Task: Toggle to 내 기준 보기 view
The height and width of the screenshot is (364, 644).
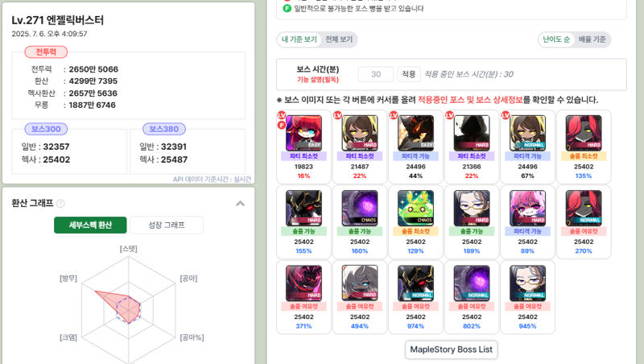Action: [x=299, y=39]
